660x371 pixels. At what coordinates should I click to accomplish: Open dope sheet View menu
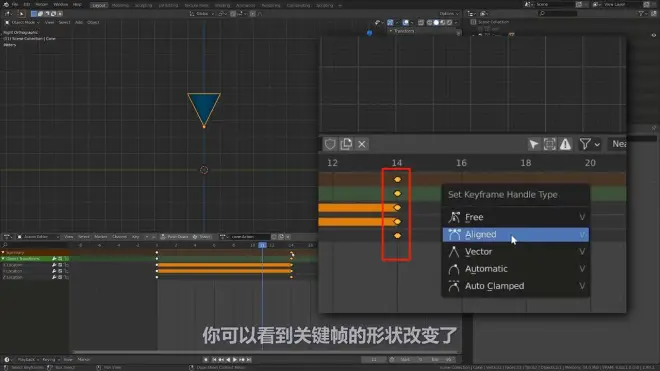pyautogui.click(x=69, y=237)
